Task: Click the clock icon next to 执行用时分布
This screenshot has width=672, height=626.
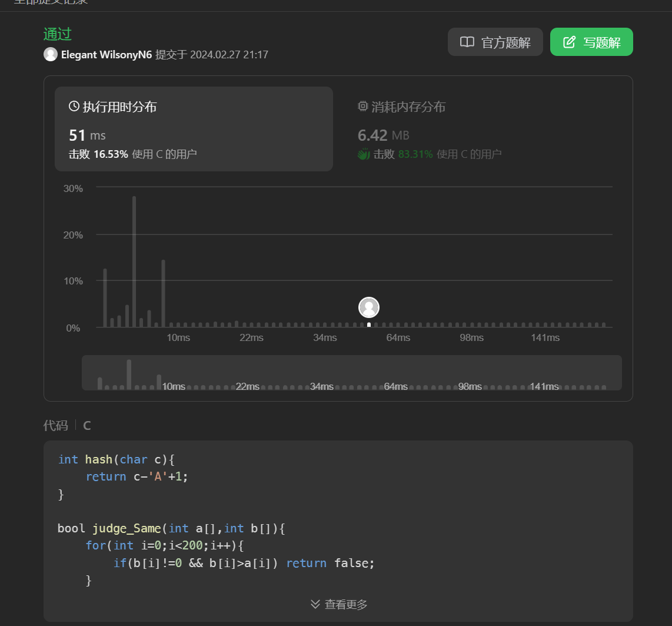Action: (74, 107)
